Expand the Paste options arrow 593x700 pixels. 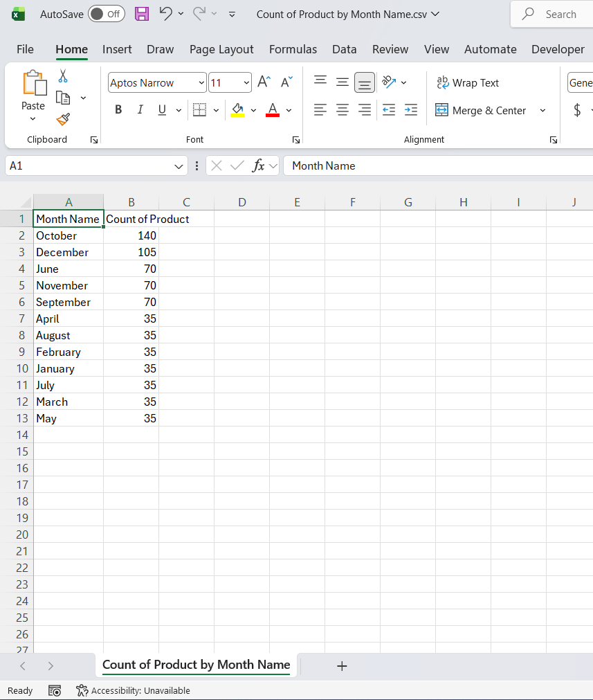[33, 119]
